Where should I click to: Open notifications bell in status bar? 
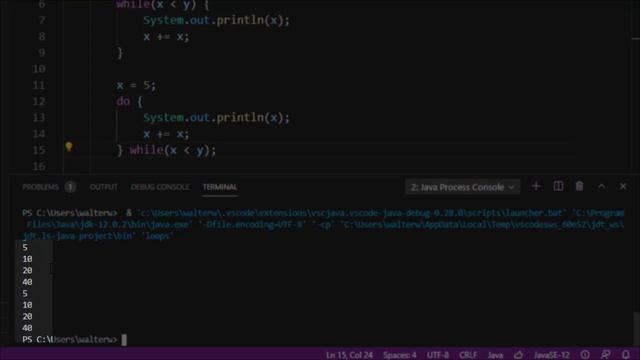click(x=626, y=355)
